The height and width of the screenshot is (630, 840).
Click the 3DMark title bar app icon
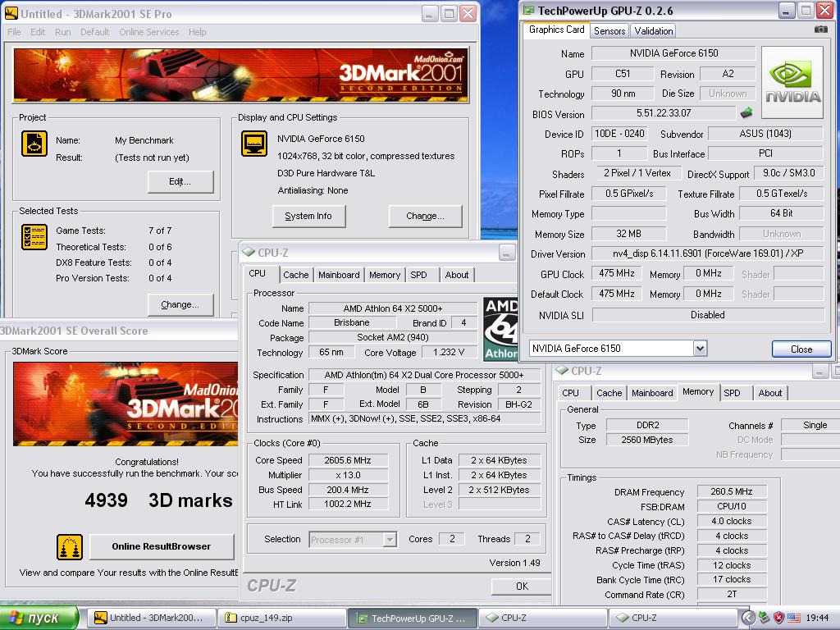(x=11, y=13)
